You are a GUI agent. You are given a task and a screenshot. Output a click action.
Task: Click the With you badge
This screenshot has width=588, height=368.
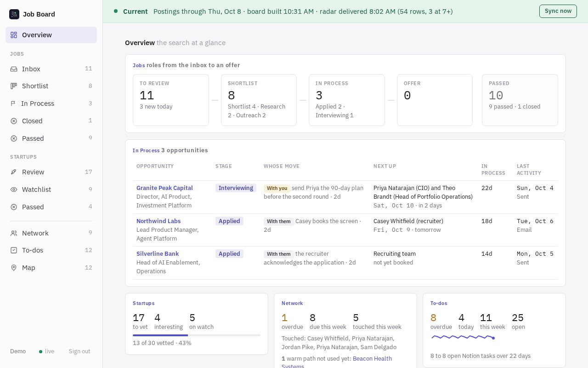pyautogui.click(x=277, y=188)
